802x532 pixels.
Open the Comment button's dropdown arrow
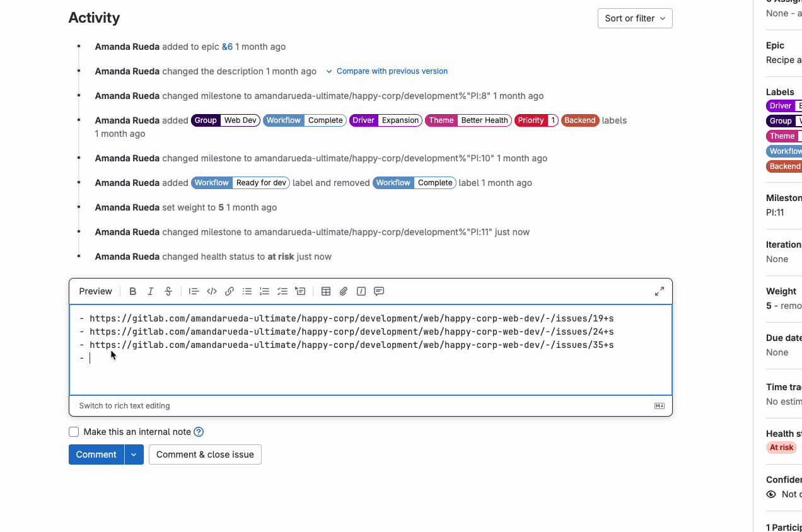pyautogui.click(x=133, y=454)
